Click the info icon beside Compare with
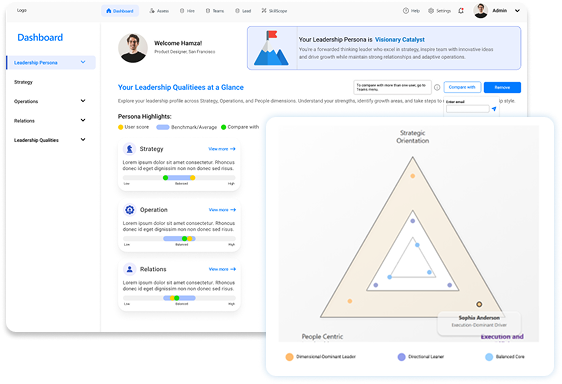 437,87
